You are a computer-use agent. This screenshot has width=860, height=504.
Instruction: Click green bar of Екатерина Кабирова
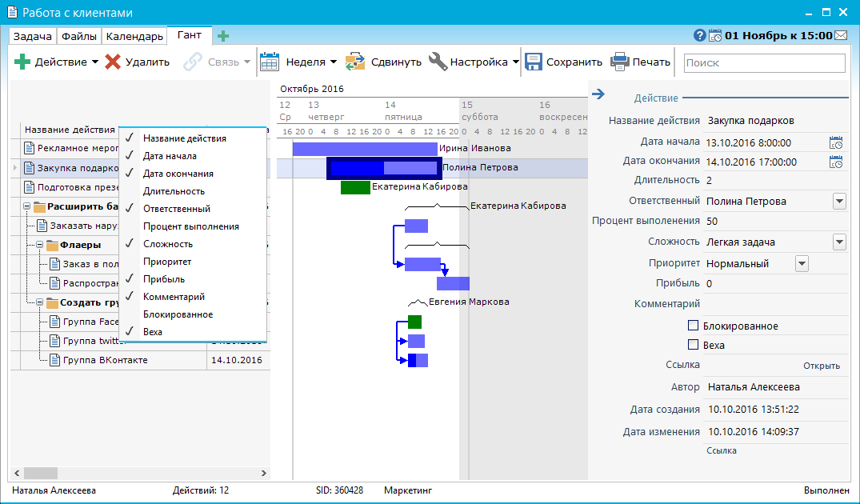(355, 187)
